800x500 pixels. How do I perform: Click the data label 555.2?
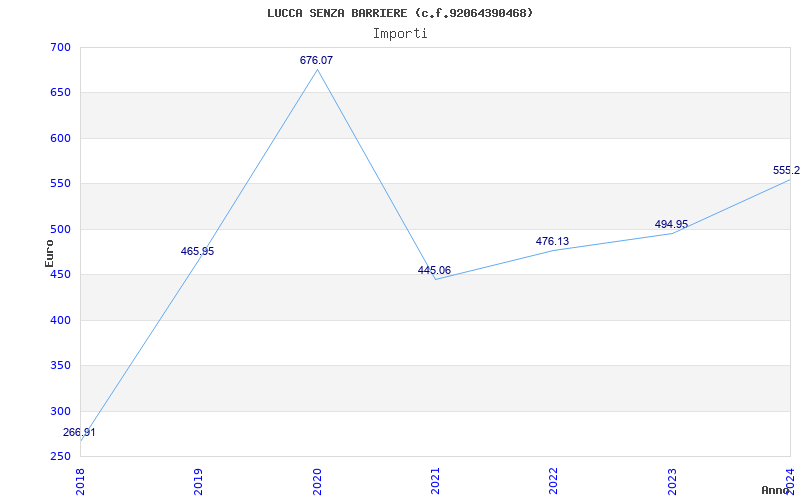786,170
